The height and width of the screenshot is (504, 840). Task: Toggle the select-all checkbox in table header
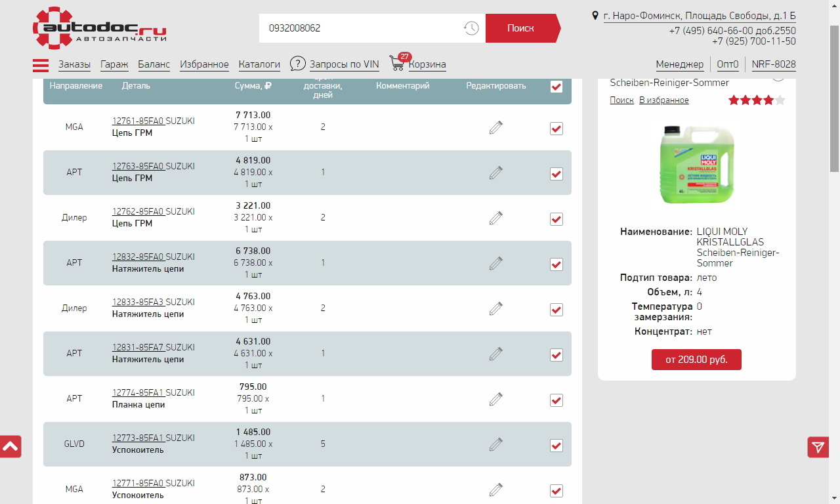point(556,87)
